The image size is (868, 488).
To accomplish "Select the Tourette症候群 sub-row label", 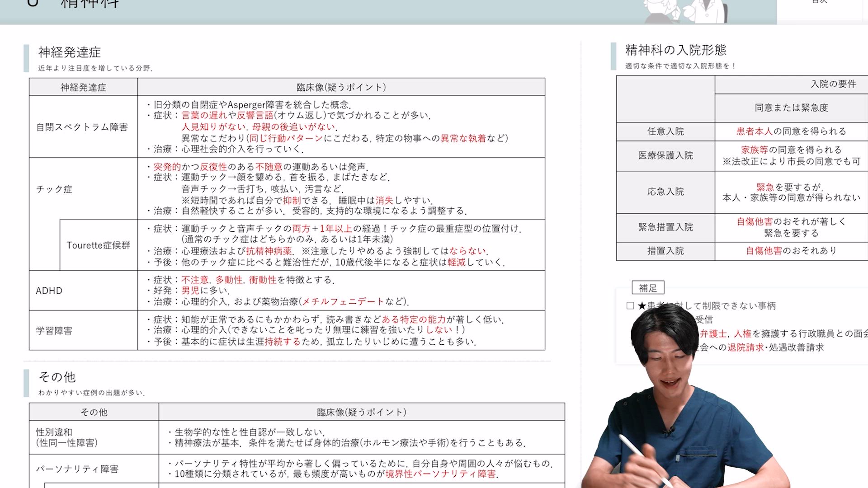I will 98,245.
